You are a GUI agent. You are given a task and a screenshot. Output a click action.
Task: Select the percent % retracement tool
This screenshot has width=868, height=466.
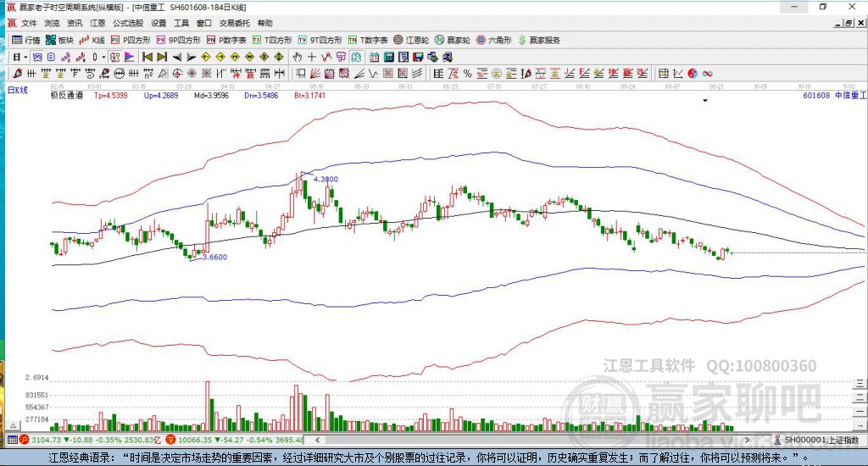tap(468, 73)
